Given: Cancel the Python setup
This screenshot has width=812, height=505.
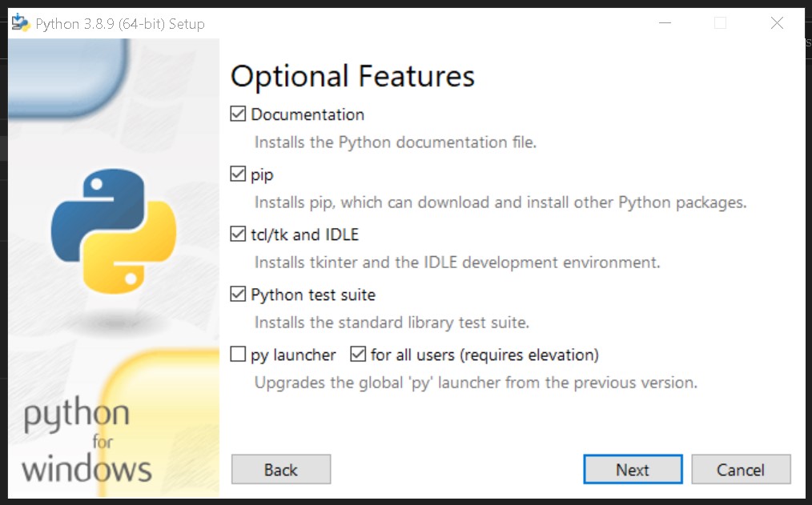Looking at the screenshot, I should click(x=741, y=469).
